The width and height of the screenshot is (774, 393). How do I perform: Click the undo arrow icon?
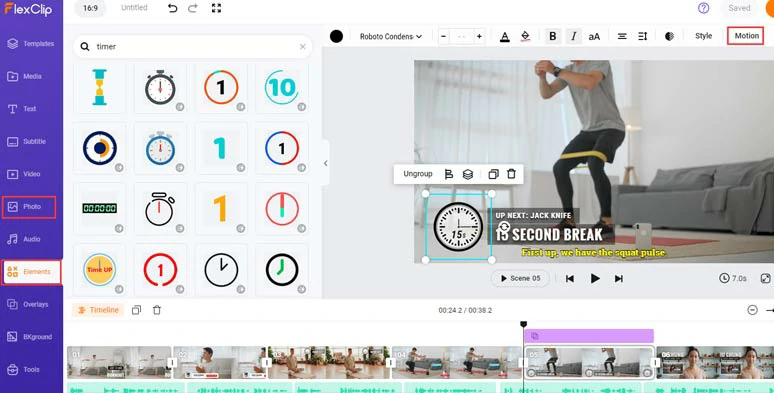tap(172, 8)
